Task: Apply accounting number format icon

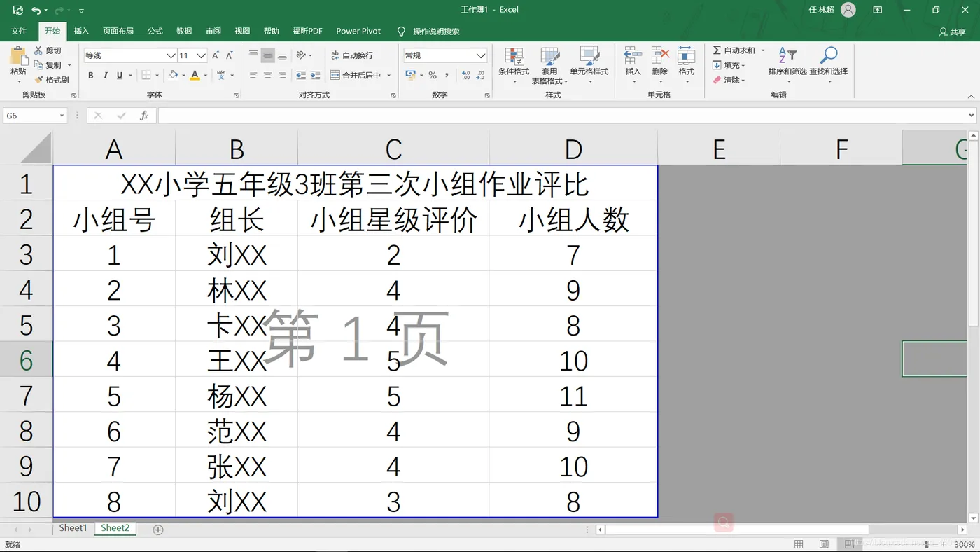Action: 410,76
